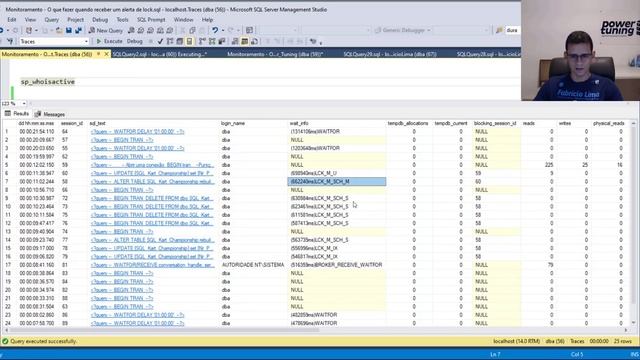Click the Save All icon

click(x=78, y=30)
